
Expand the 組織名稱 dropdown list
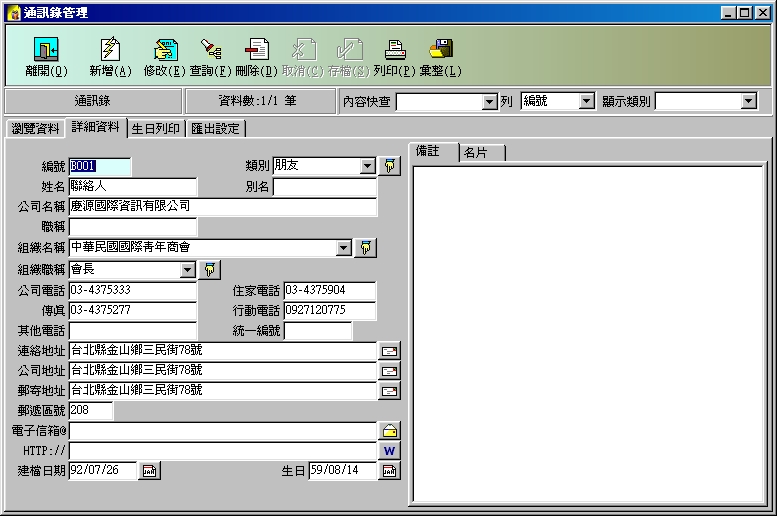[x=344, y=247]
